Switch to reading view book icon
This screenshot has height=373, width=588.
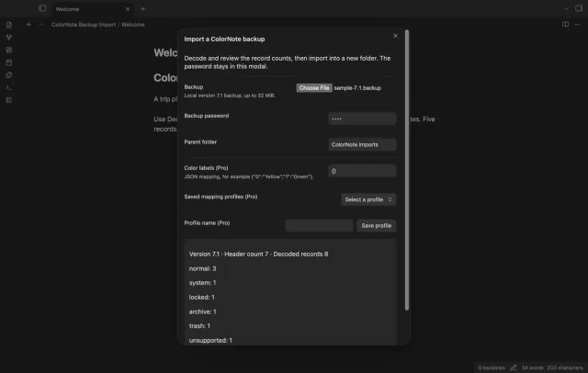point(565,25)
